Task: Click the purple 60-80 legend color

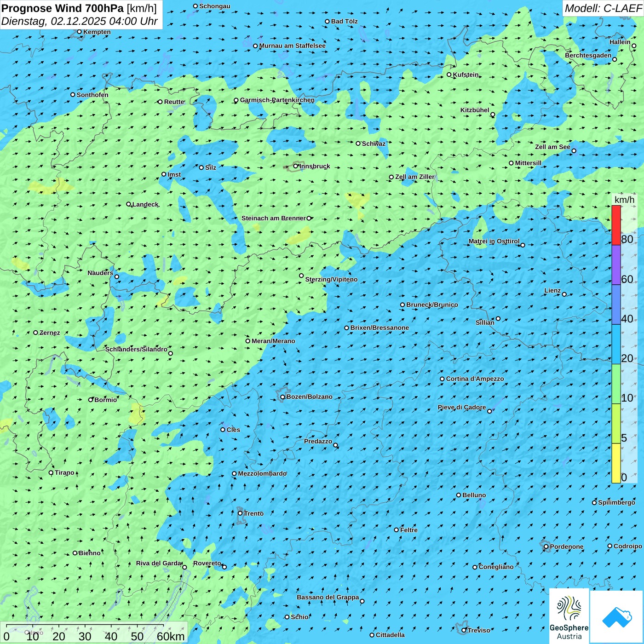Action: (x=616, y=265)
